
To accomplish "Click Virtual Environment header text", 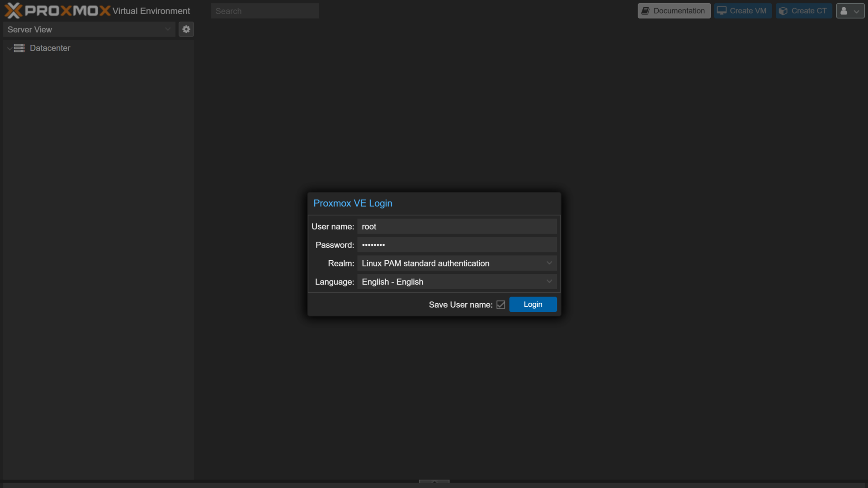I will pyautogui.click(x=151, y=11).
